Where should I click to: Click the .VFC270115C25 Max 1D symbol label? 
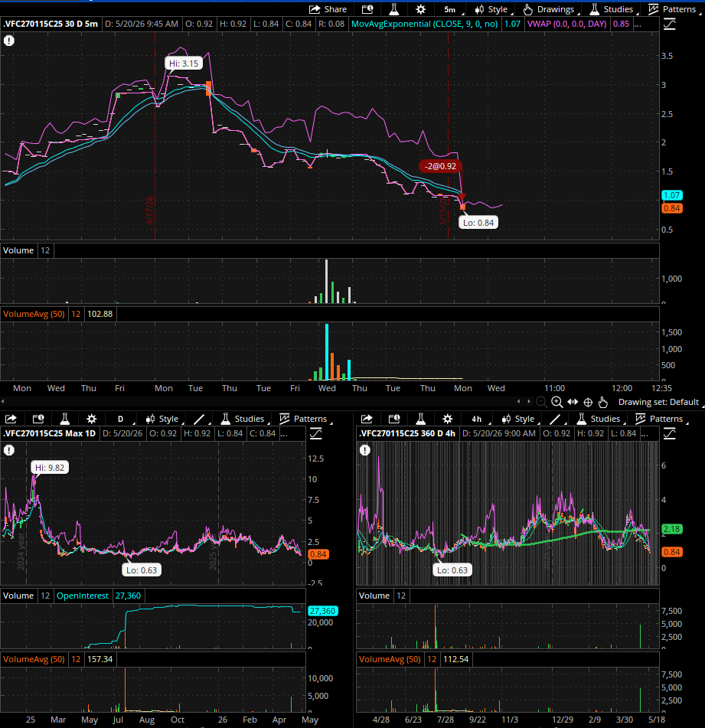point(49,433)
